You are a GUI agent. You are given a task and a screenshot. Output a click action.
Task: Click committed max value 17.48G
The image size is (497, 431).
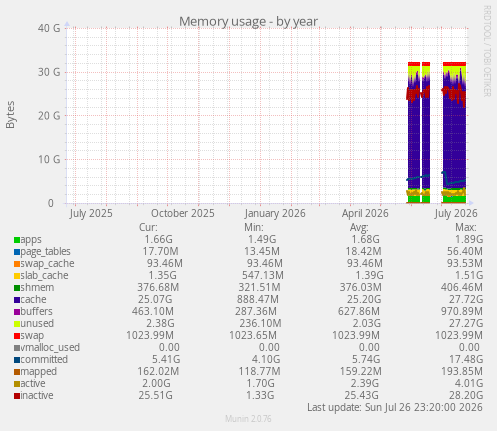pyautogui.click(x=466, y=360)
